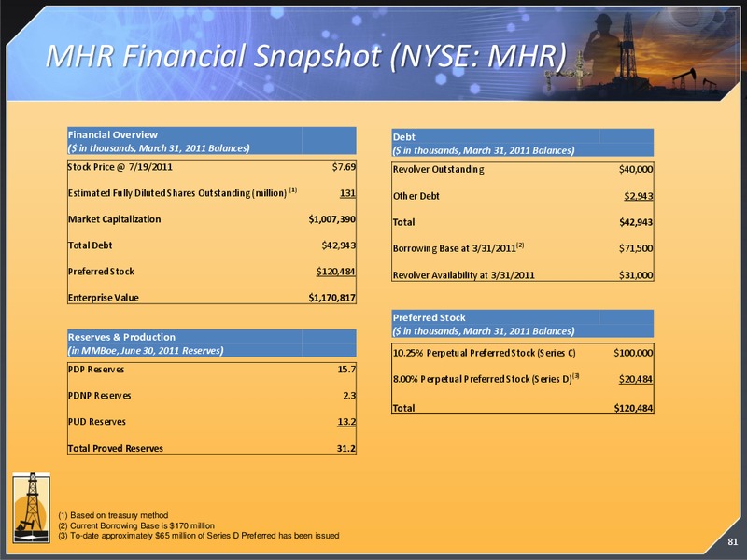Select the $71,500 borrowing base value
Viewport: 747px width, 560px height.
click(x=636, y=248)
